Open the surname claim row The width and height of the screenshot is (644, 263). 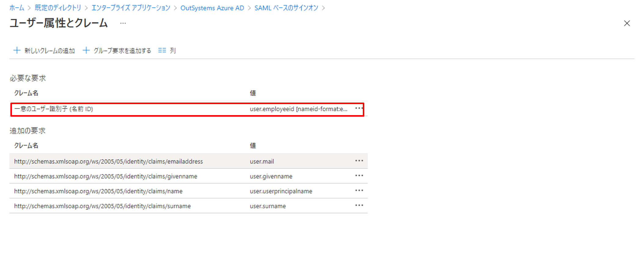coord(102,206)
